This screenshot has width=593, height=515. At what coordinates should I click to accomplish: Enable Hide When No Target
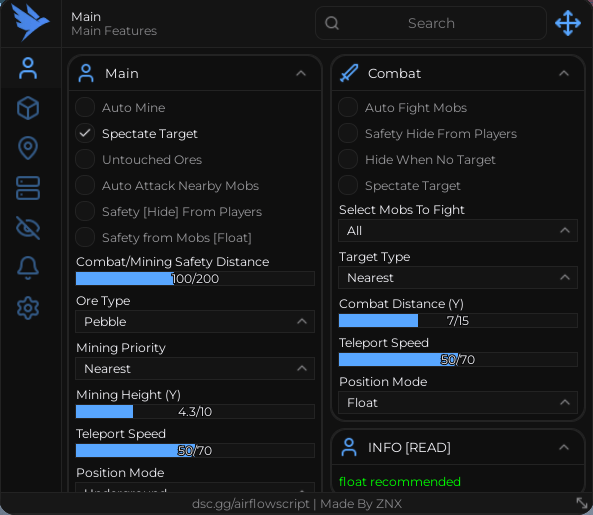pos(348,159)
